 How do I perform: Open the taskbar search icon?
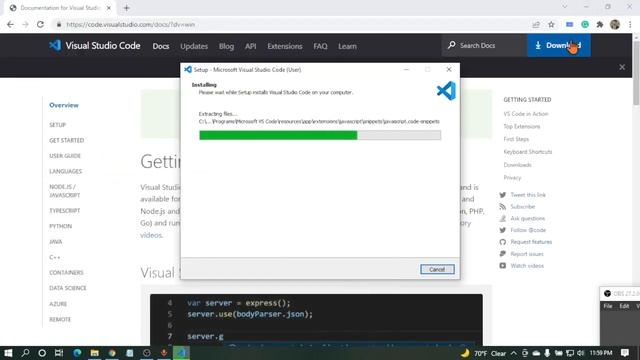[25, 353]
